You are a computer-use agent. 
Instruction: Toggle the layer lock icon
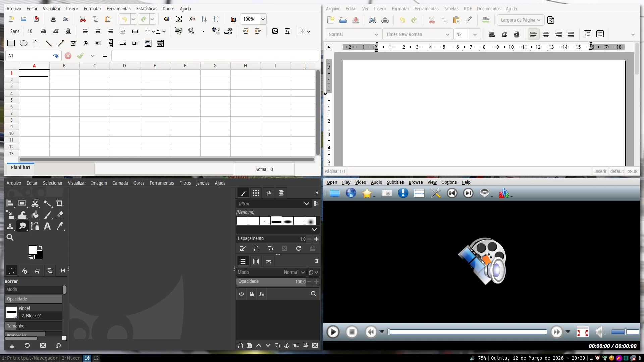pos(252,294)
